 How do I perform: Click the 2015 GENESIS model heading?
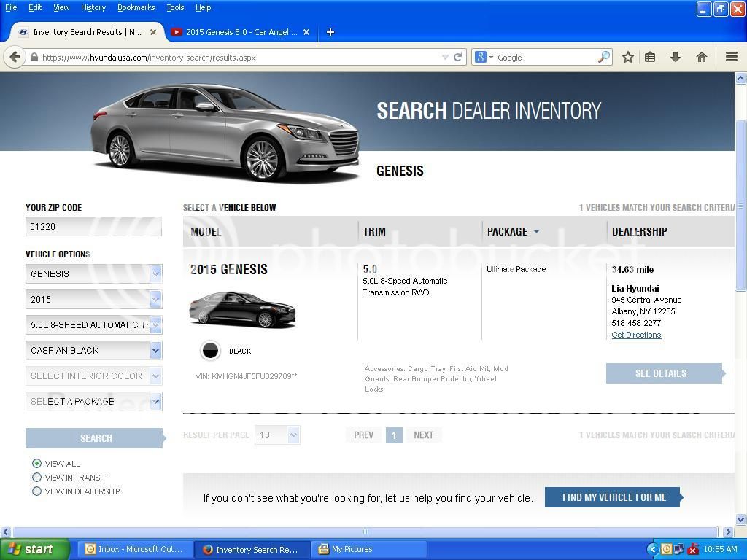(x=228, y=270)
